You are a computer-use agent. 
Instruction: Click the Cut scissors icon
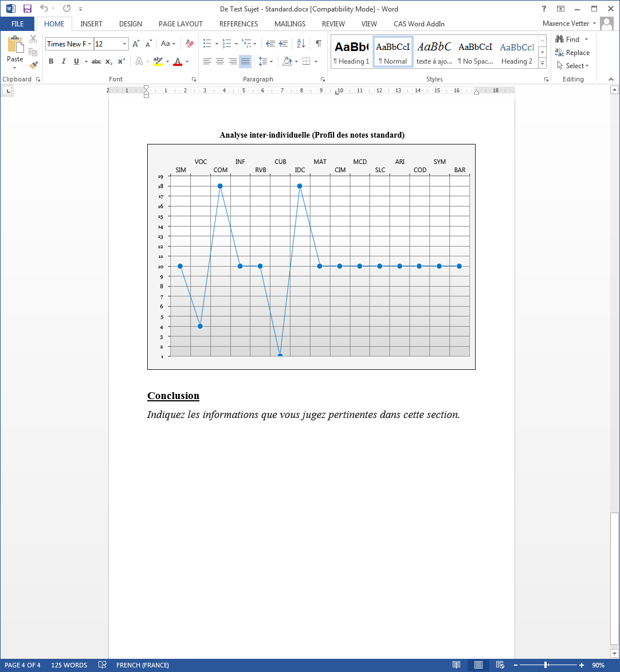33,39
